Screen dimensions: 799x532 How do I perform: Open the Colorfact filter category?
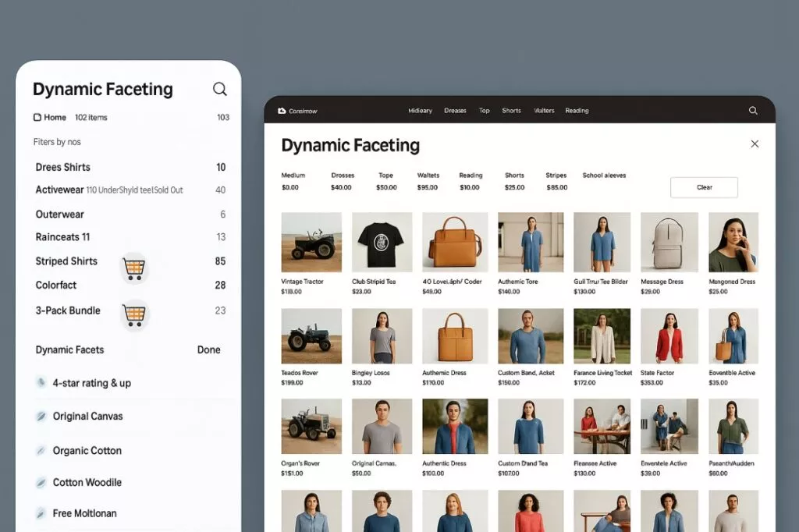click(x=56, y=286)
